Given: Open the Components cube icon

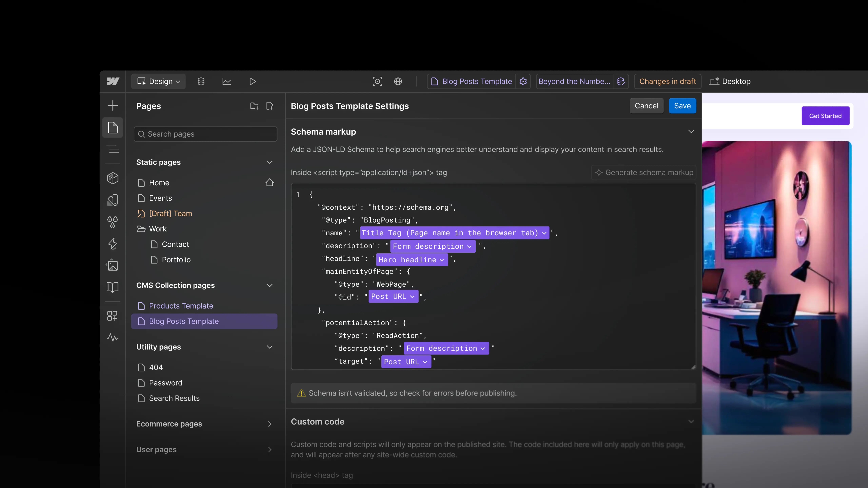Looking at the screenshot, I should pyautogui.click(x=113, y=178).
